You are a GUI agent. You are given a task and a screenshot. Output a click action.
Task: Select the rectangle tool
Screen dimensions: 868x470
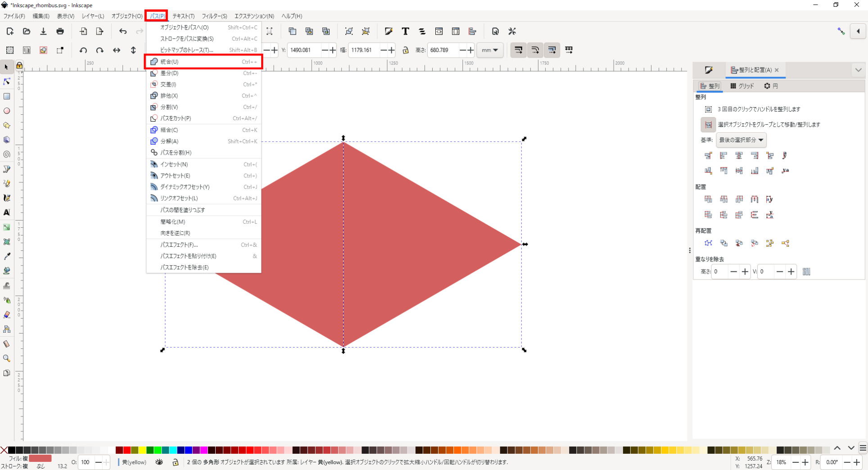(x=7, y=96)
